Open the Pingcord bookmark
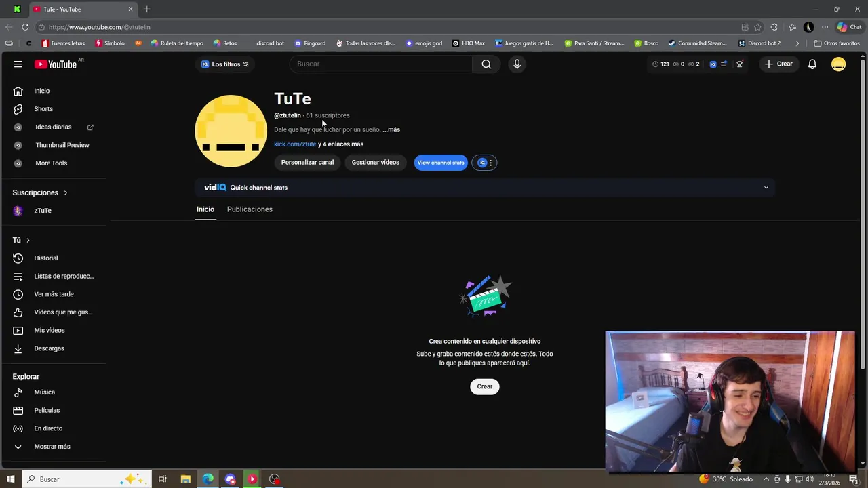The image size is (868, 488). pos(310,43)
